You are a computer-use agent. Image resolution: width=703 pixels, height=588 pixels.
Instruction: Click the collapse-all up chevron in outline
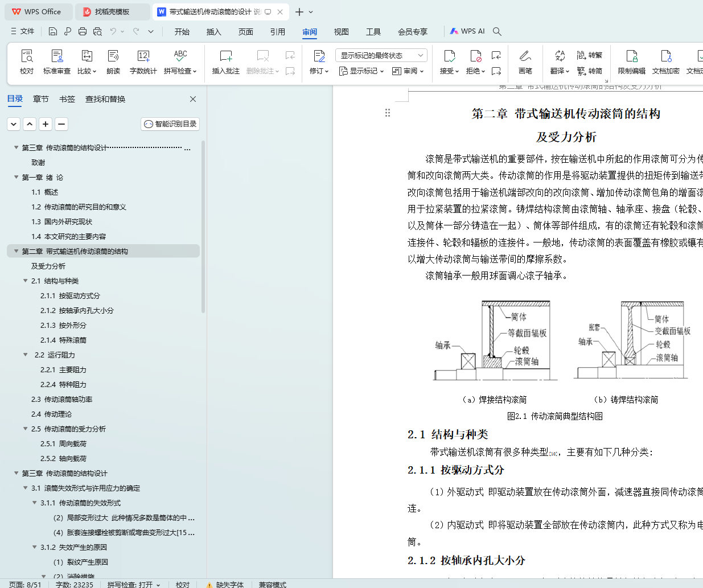(30, 124)
